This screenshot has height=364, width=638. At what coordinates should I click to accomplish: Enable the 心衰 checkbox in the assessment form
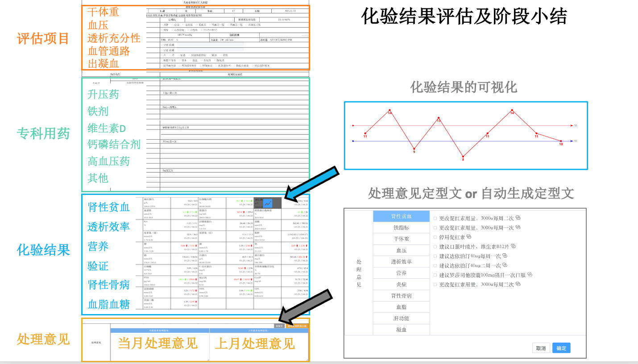pos(172,24)
